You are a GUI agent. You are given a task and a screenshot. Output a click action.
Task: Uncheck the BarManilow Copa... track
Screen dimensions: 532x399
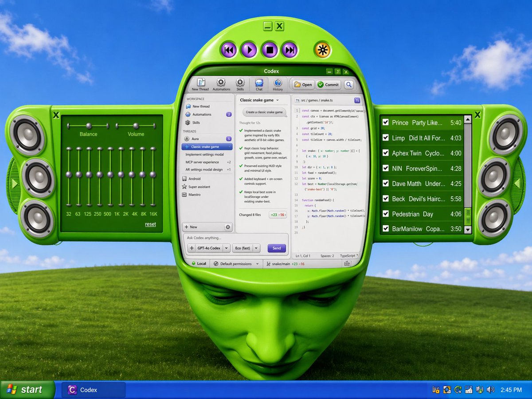point(386,229)
